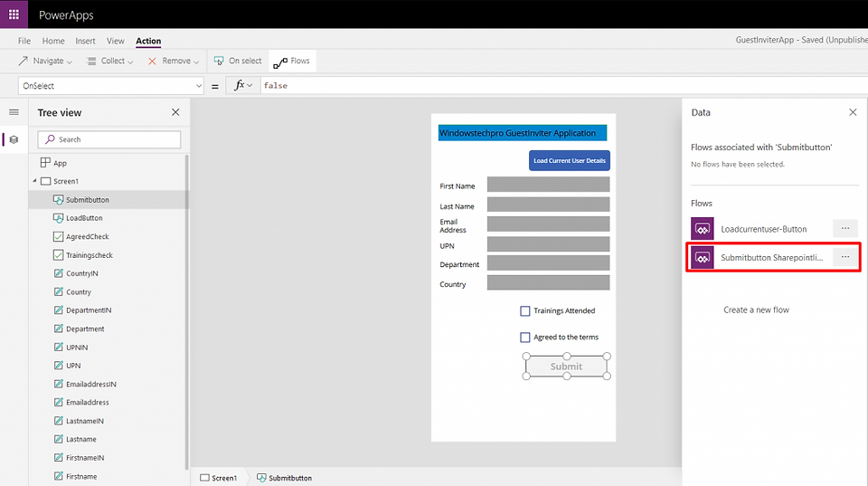868x486 pixels.
Task: Open the Remove action dropdown
Action: point(174,61)
